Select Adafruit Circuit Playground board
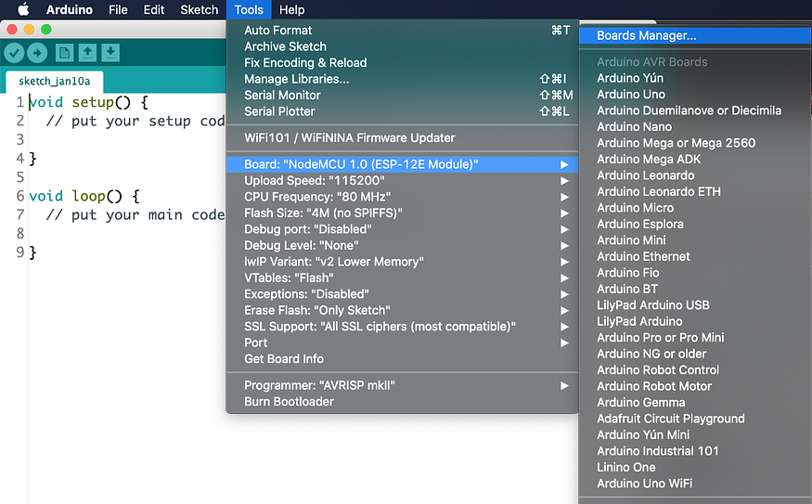812x504 pixels. [x=695, y=419]
